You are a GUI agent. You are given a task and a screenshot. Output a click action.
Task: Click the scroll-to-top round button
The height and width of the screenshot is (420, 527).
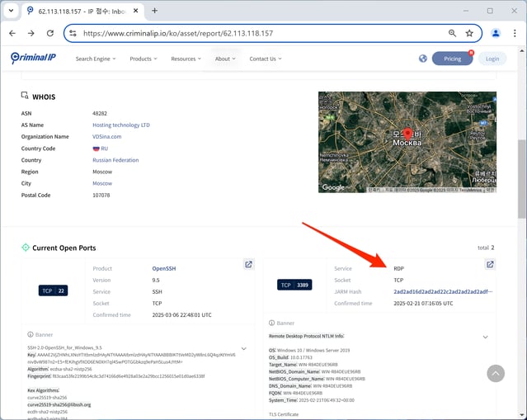point(496,373)
